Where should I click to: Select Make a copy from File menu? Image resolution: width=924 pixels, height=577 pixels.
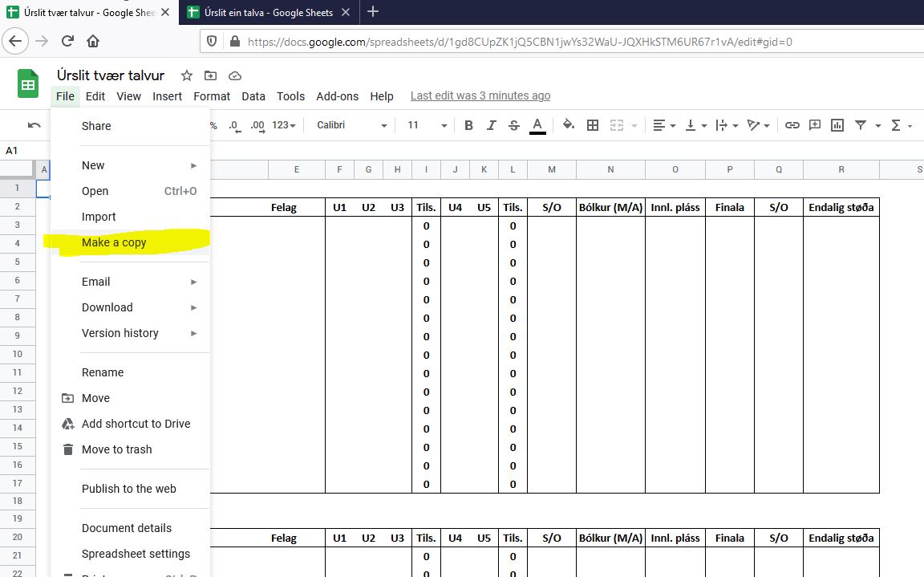click(x=114, y=242)
